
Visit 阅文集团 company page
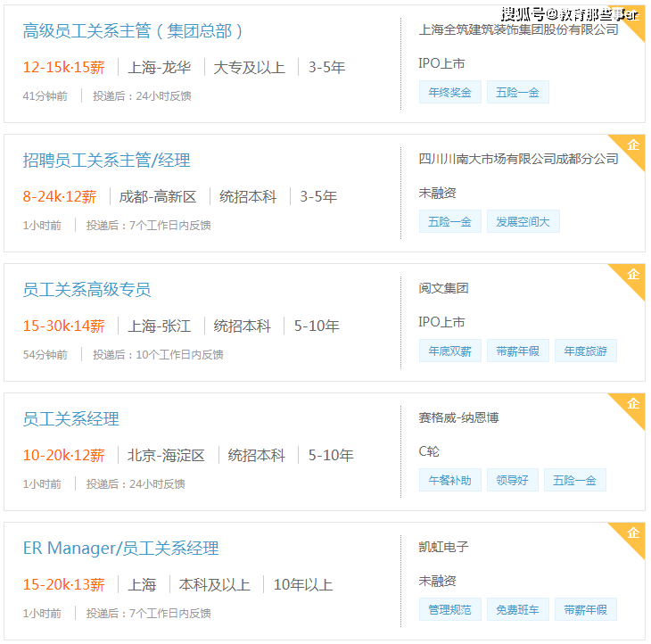(x=443, y=288)
